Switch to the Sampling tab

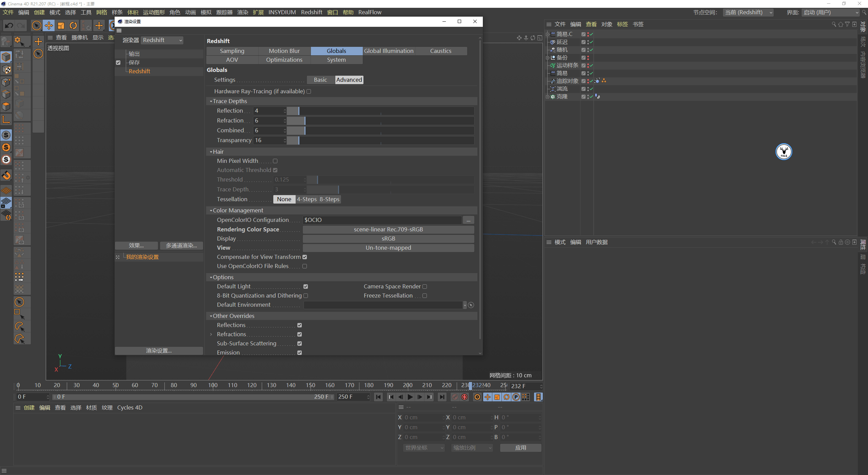coord(232,51)
